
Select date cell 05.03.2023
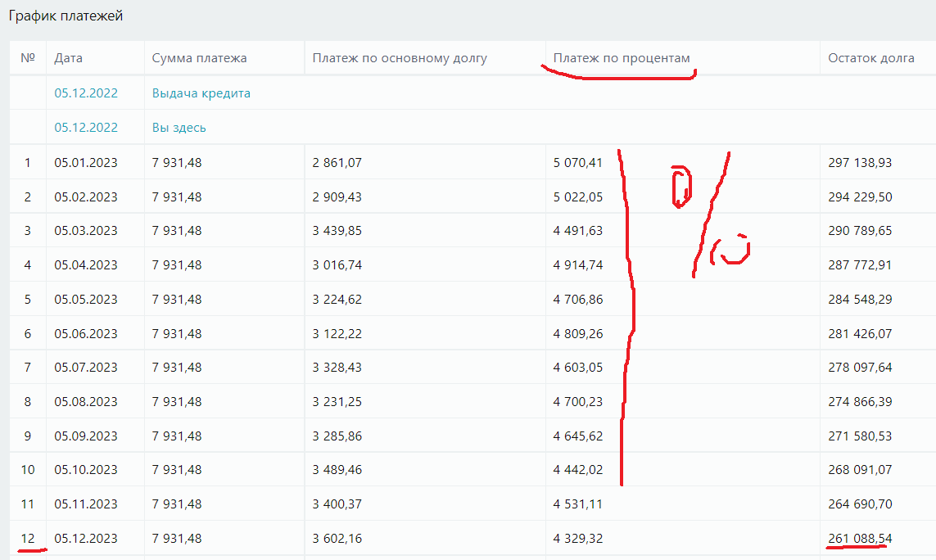click(86, 230)
